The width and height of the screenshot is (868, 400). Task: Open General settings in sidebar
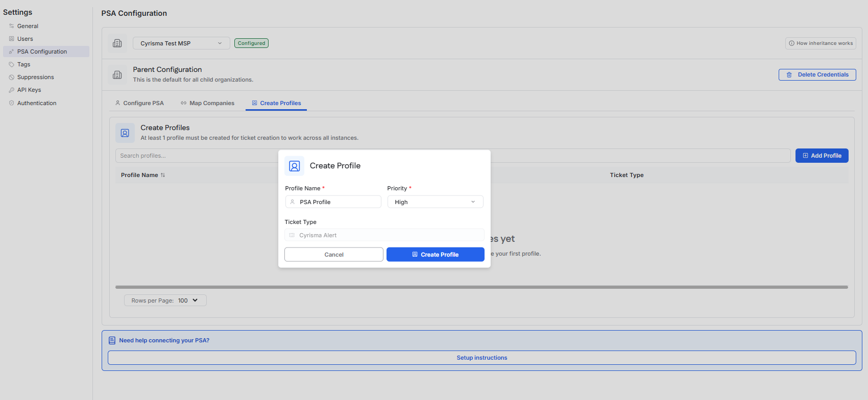pyautogui.click(x=28, y=26)
